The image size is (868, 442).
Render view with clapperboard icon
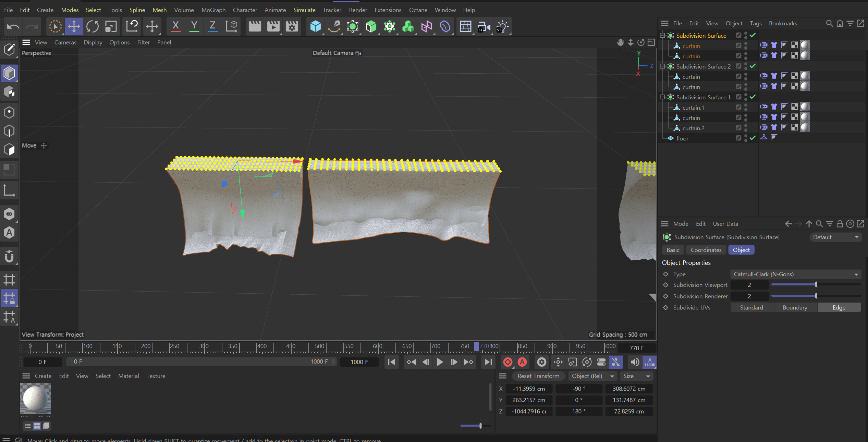255,26
